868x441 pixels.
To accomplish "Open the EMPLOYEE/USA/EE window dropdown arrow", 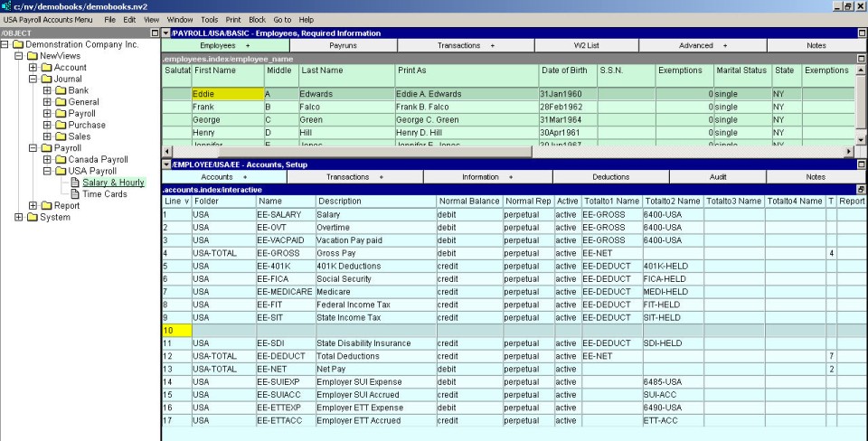I will pos(165,164).
